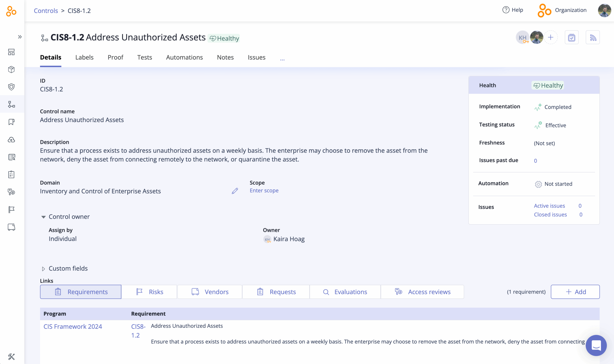Open the chat support bubble

pos(596,345)
